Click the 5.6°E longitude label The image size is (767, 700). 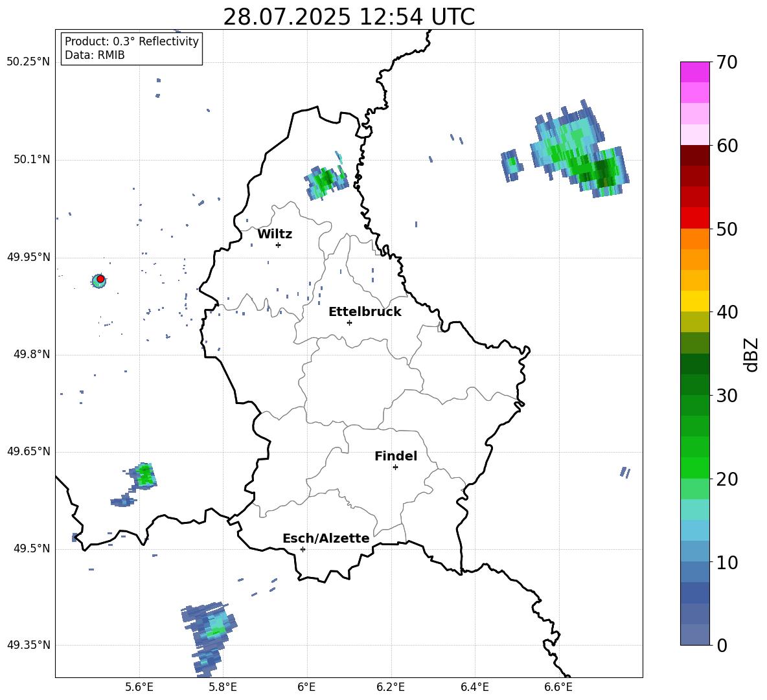139,688
